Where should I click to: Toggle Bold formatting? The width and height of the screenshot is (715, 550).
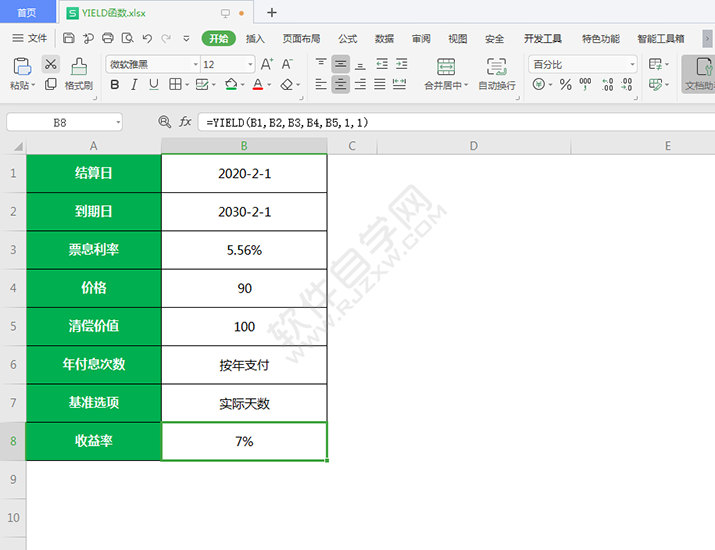pyautogui.click(x=115, y=84)
